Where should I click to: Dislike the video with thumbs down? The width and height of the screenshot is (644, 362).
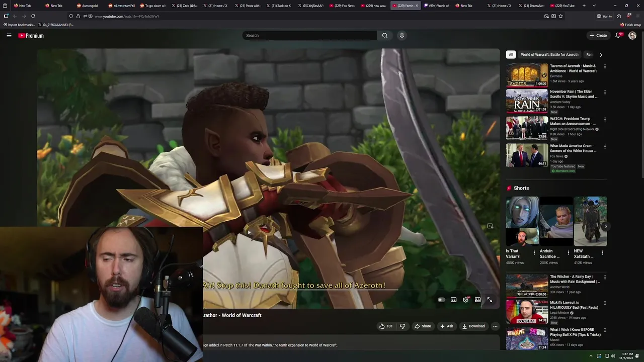point(403,326)
